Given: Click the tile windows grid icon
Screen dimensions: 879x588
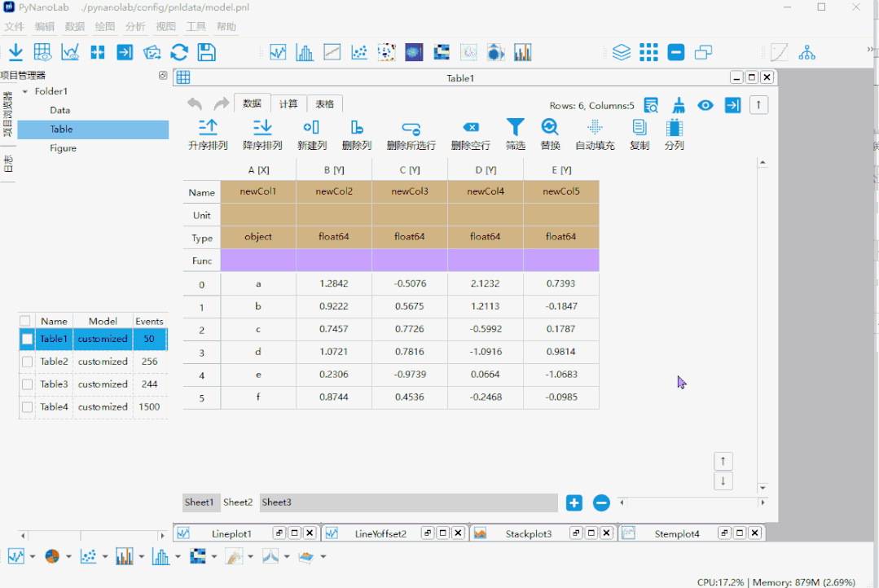Looking at the screenshot, I should 648,52.
